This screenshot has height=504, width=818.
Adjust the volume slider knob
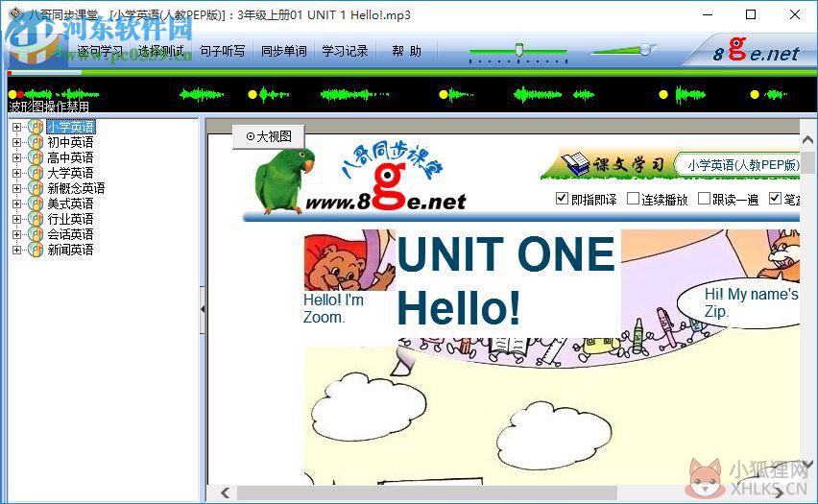click(x=646, y=49)
